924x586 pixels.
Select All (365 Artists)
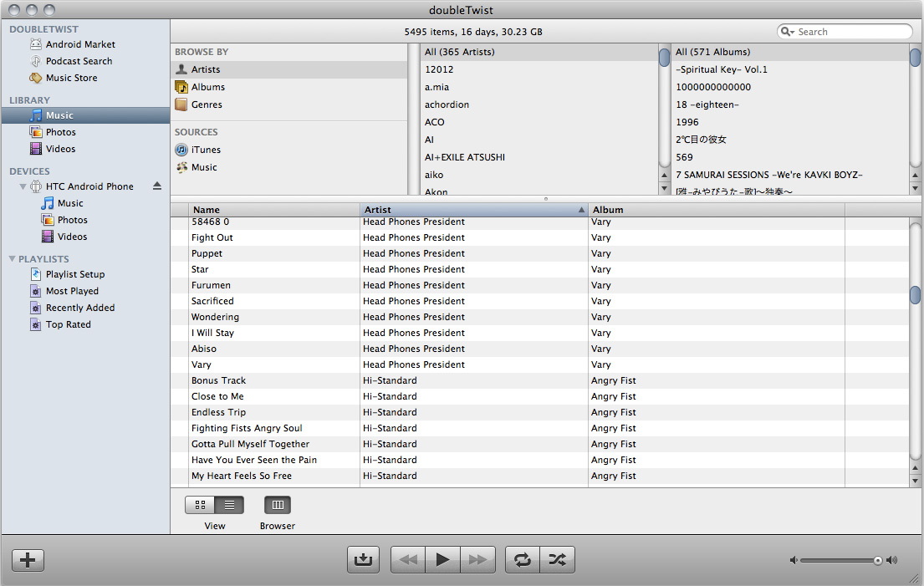click(x=539, y=52)
